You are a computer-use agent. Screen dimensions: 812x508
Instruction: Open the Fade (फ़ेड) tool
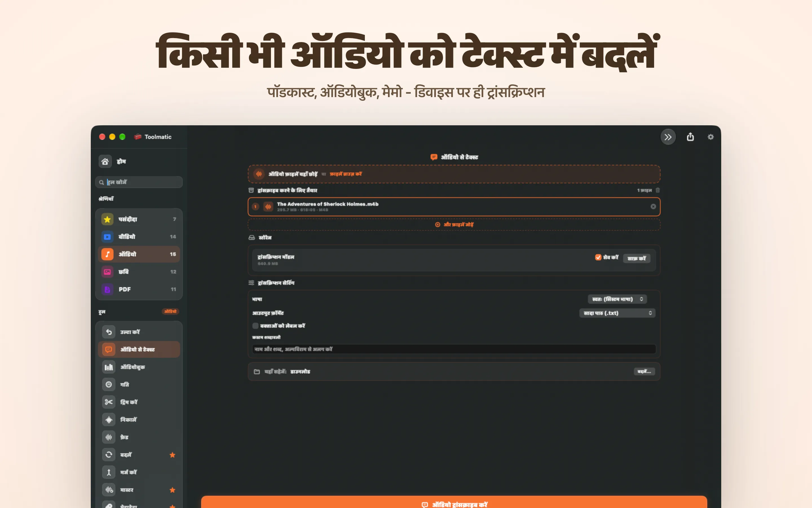139,437
